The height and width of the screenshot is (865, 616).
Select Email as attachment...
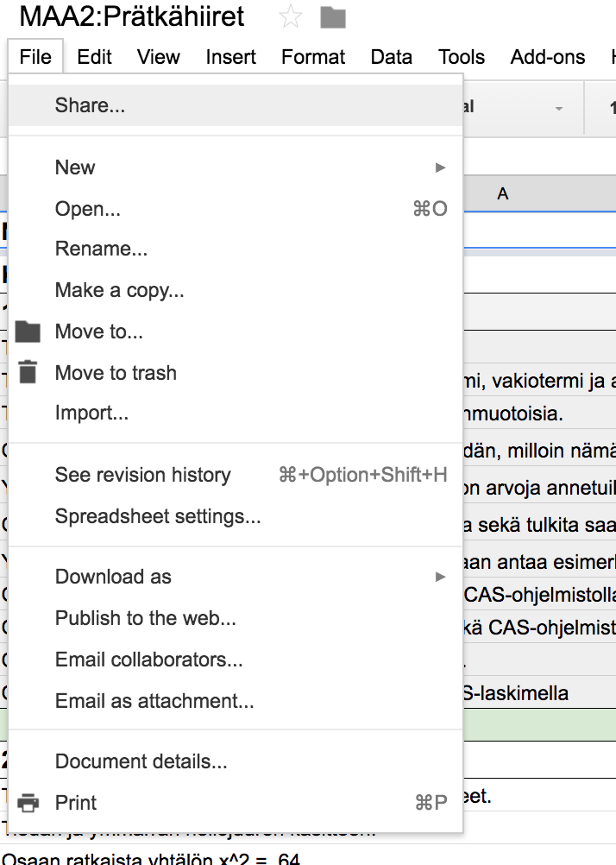tap(154, 701)
